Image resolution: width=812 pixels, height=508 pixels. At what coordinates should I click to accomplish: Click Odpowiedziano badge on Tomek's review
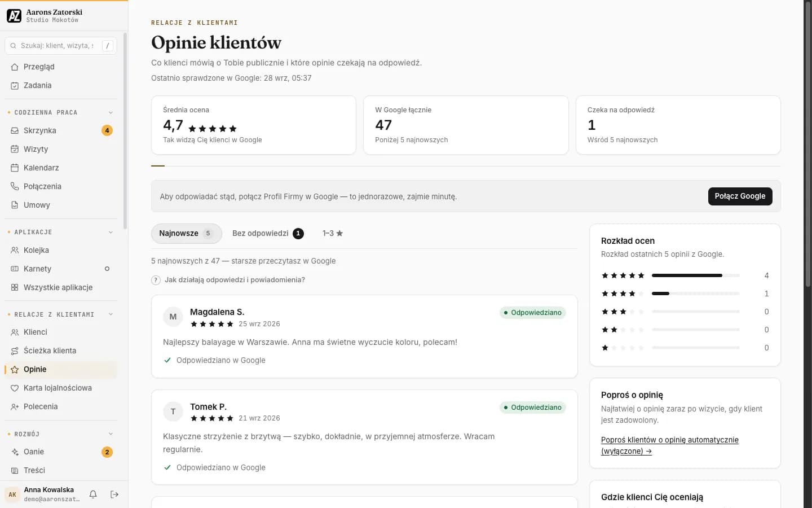point(533,408)
